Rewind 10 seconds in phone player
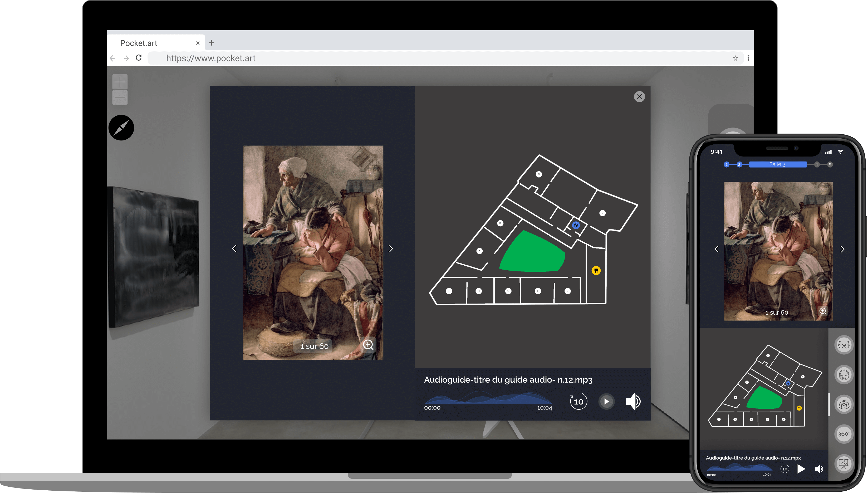This screenshot has height=493, width=868. 784,469
